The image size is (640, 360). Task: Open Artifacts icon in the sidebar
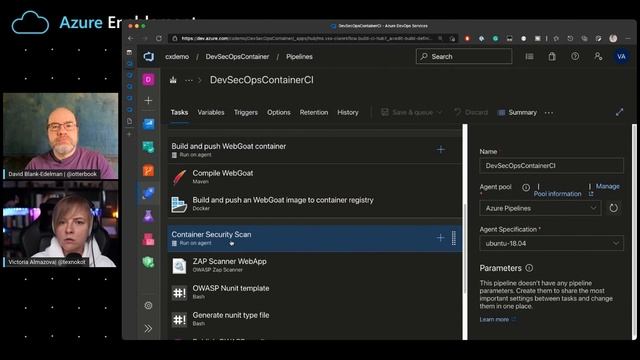148,239
